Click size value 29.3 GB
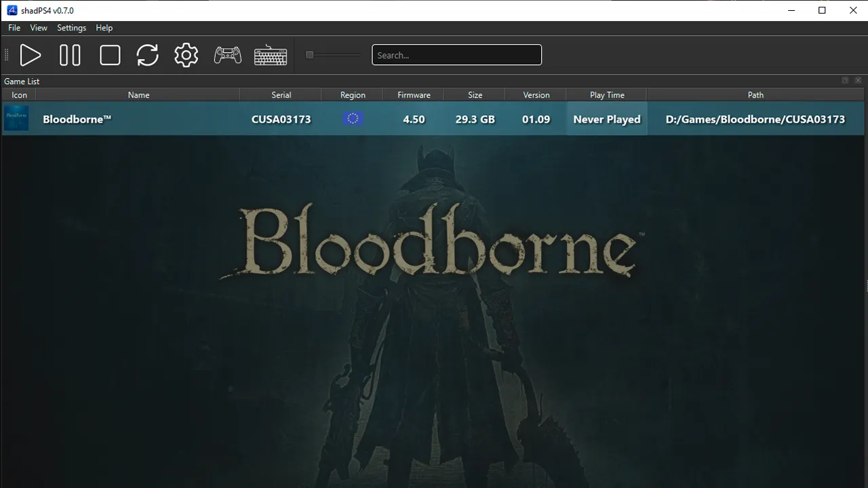Viewport: 868px width, 488px height. coord(475,119)
